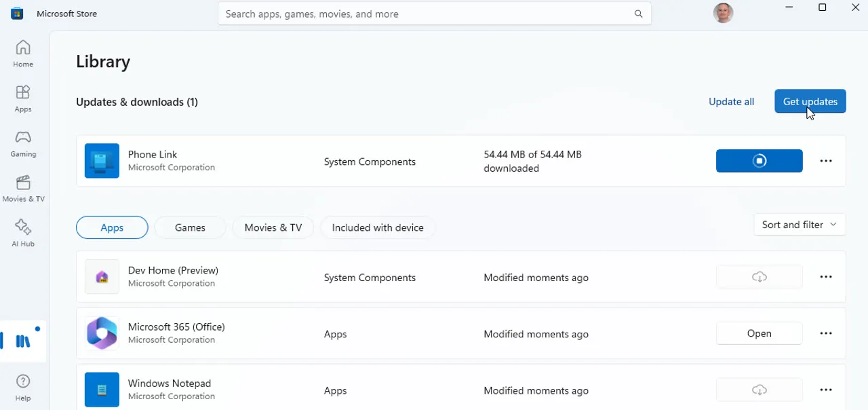Click the Windows Notepad app icon
868x410 pixels.
pyautogui.click(x=102, y=390)
